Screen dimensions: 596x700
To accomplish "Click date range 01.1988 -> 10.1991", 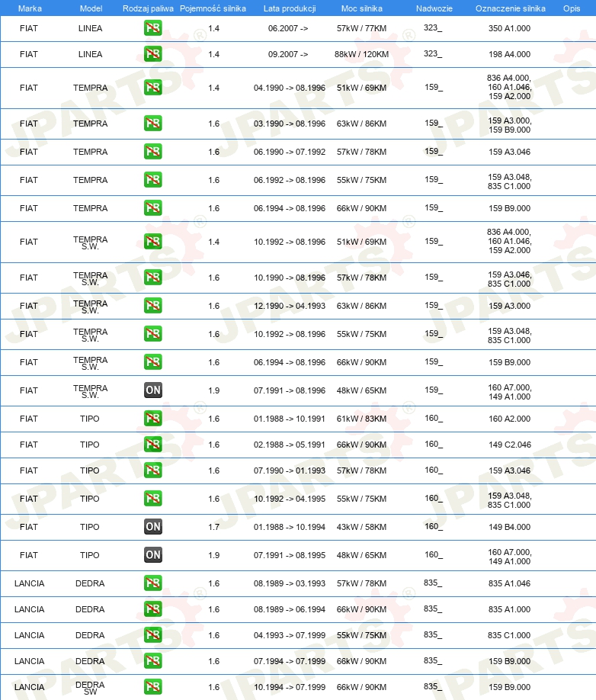I will coord(290,419).
